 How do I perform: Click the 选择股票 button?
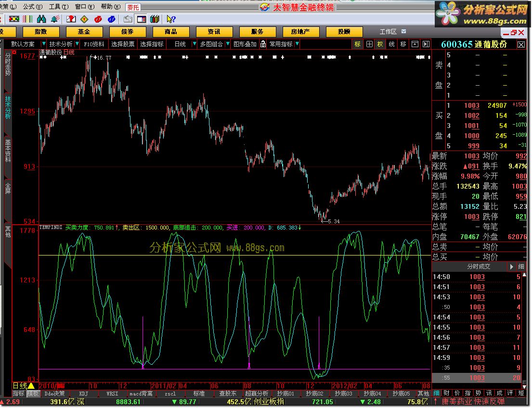coord(123,44)
